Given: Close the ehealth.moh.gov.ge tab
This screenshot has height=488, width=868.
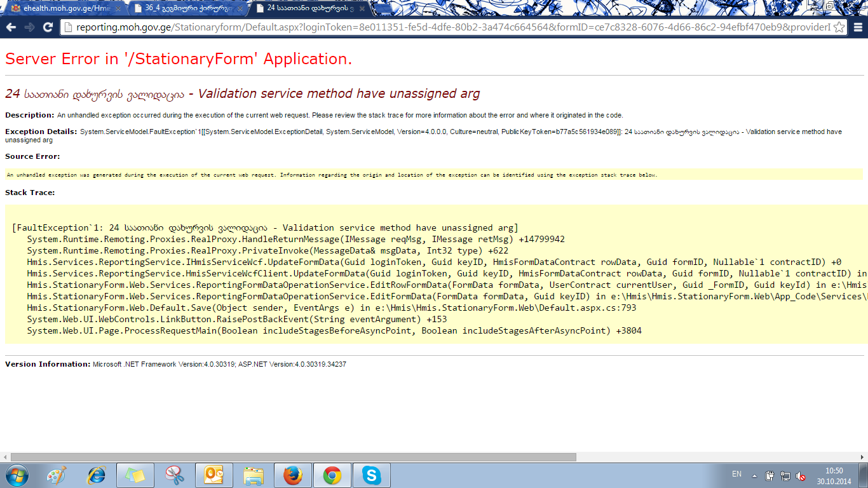Looking at the screenshot, I should point(118,9).
